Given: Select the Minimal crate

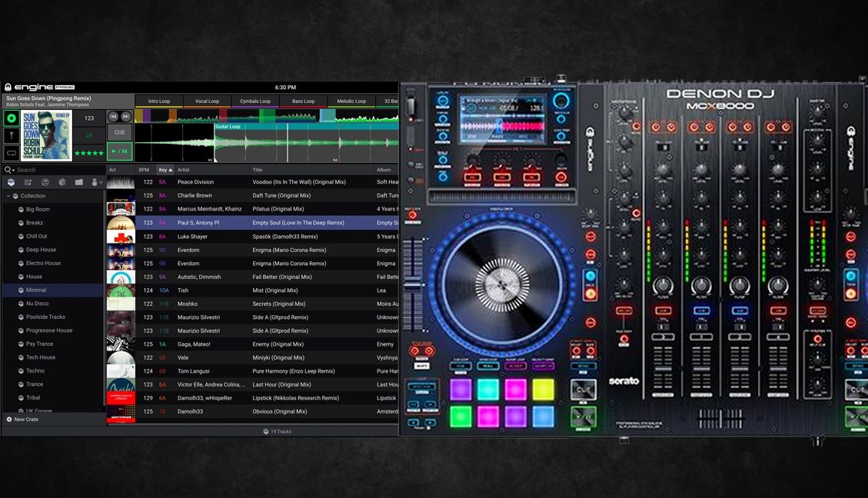Looking at the screenshot, I should [52, 290].
